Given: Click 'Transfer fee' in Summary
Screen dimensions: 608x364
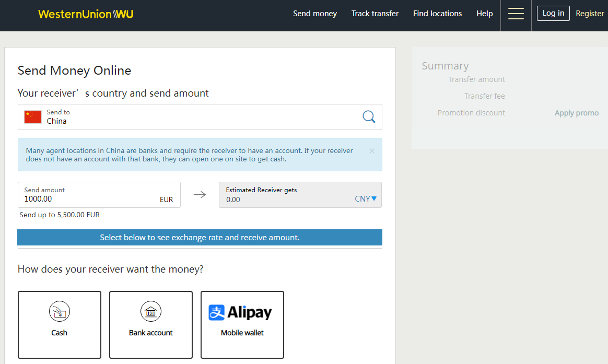Looking at the screenshot, I should point(485,96).
